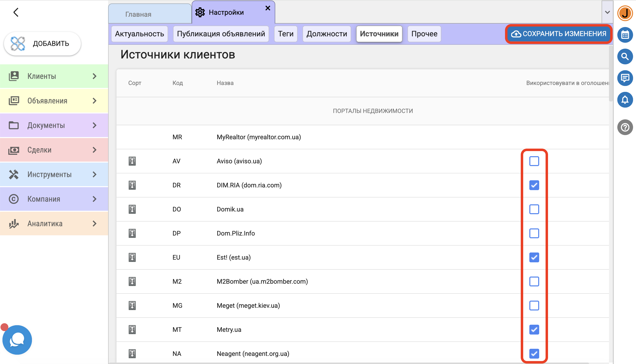Expand the Аналитика menu chevron
This screenshot has width=636, height=364.
pyautogui.click(x=94, y=224)
